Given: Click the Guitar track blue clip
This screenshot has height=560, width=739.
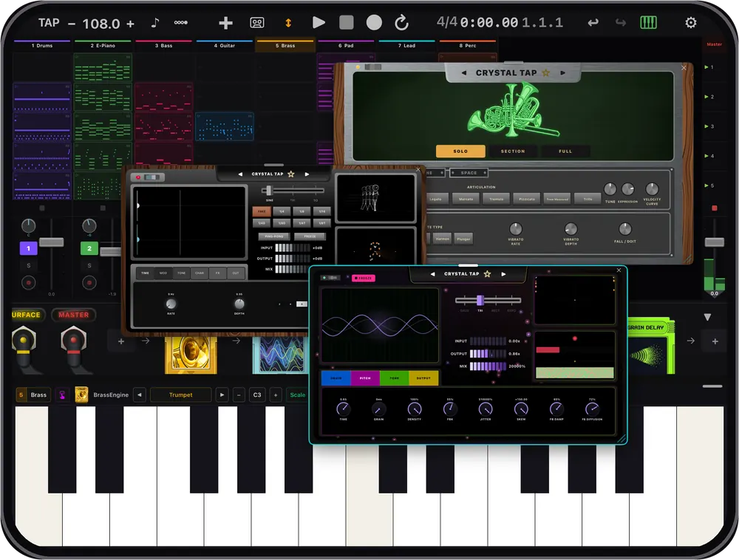Looking at the screenshot, I should [x=225, y=126].
